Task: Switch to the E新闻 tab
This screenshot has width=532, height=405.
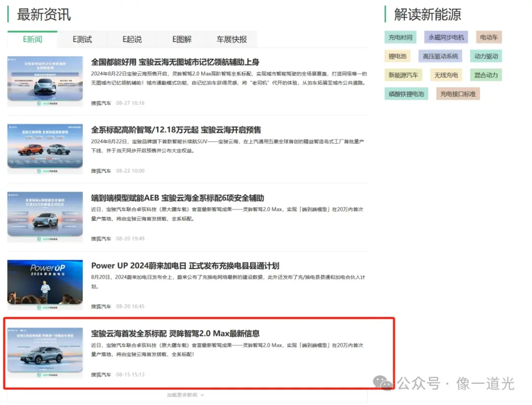Action: 33,39
